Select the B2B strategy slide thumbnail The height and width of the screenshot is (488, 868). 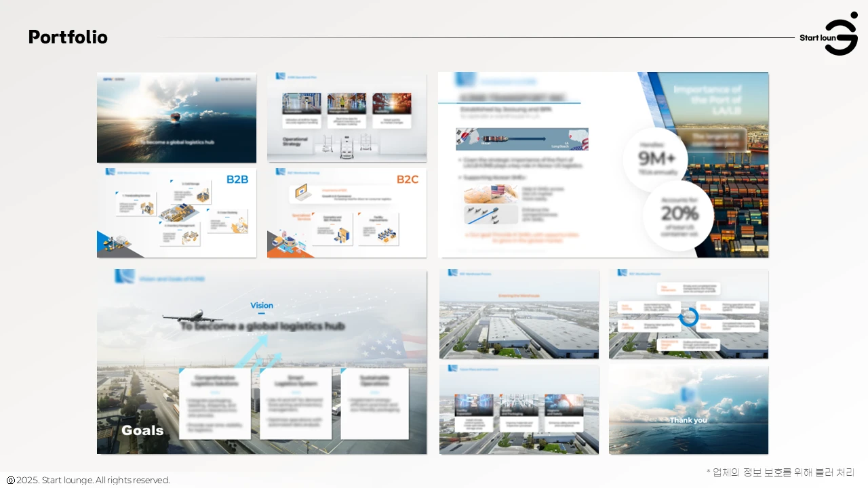click(x=176, y=213)
